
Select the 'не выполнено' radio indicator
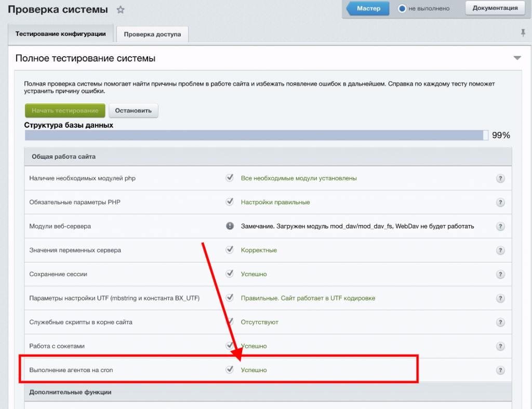[x=402, y=9]
